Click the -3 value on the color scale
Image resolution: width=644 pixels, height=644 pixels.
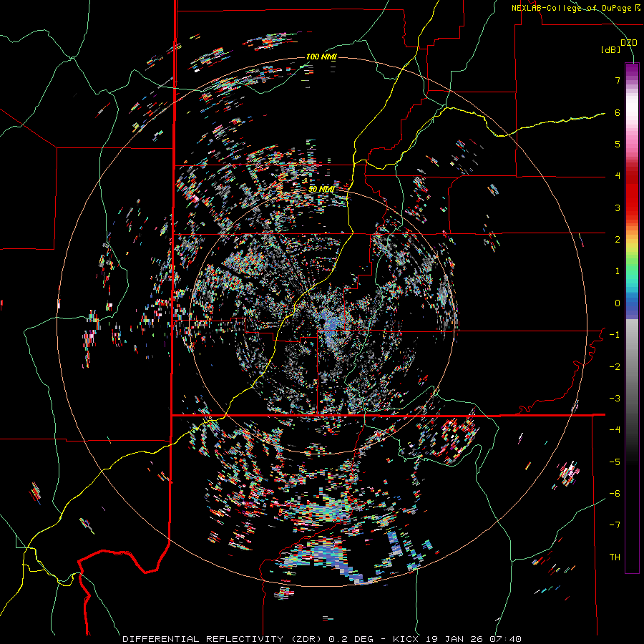click(x=615, y=399)
